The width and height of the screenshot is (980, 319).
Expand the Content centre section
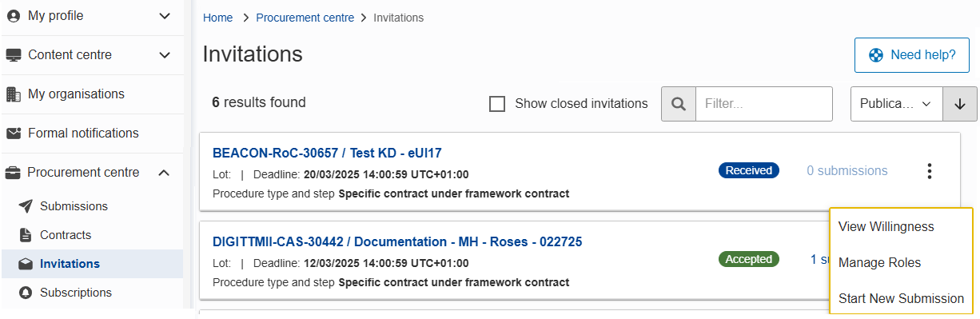(165, 55)
